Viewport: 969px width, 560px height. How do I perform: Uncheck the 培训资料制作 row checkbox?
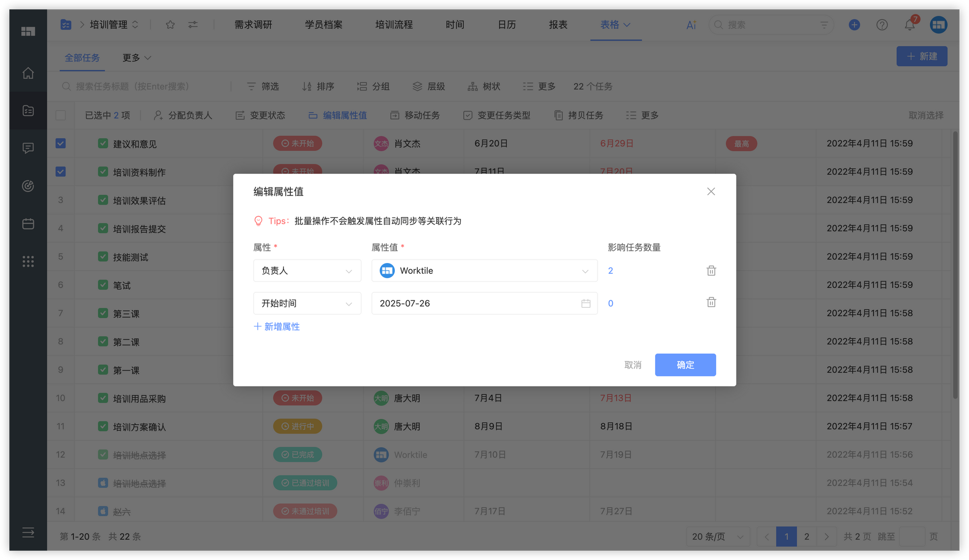61,171
